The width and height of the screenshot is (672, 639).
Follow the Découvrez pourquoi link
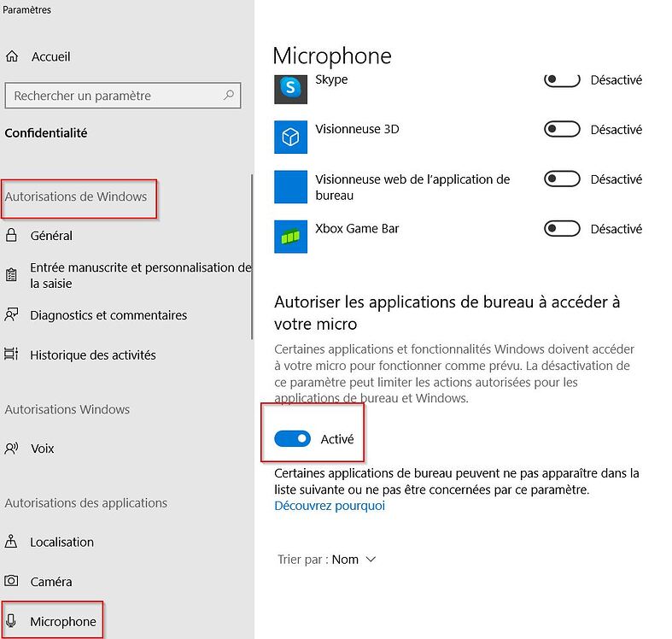tap(330, 506)
